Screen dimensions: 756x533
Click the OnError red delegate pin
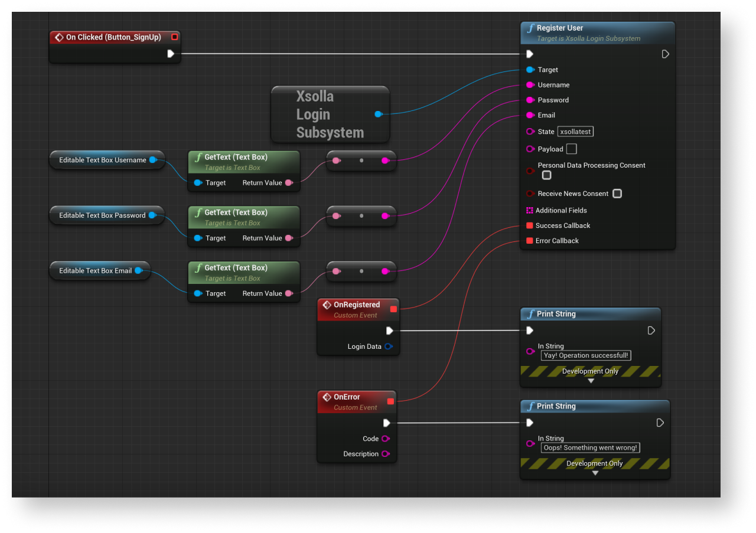(x=390, y=401)
